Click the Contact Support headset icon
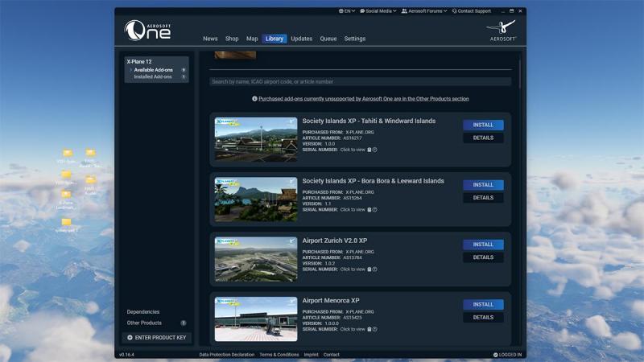The image size is (644, 362). (x=454, y=11)
